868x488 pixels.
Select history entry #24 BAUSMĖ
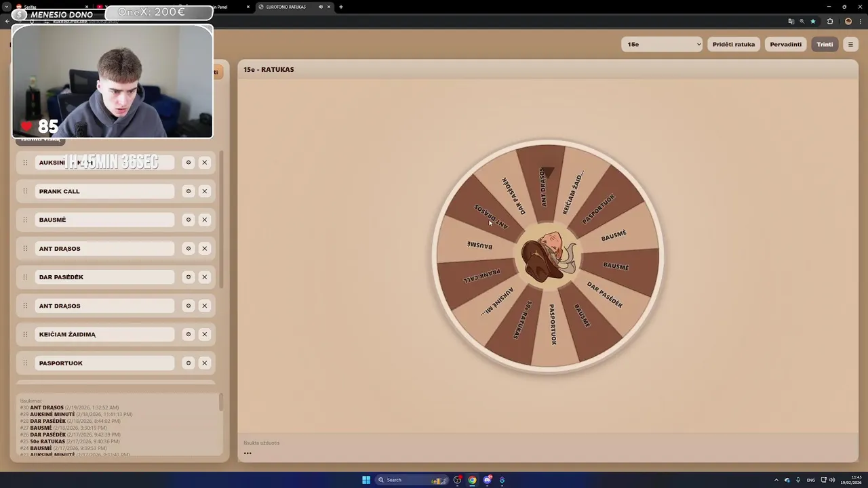tap(63, 448)
